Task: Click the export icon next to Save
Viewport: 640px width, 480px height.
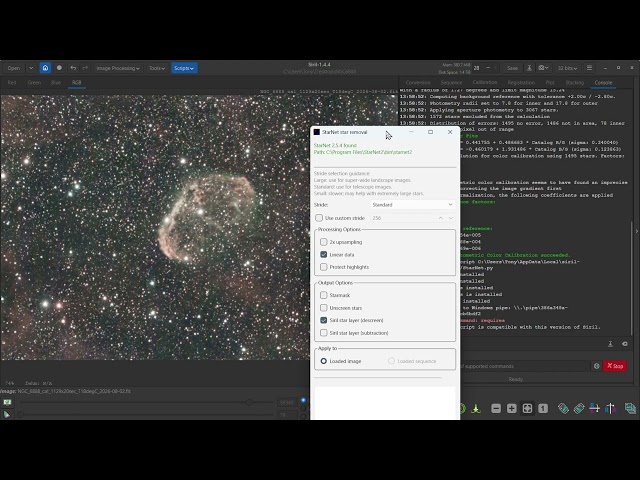Action: [x=529, y=68]
